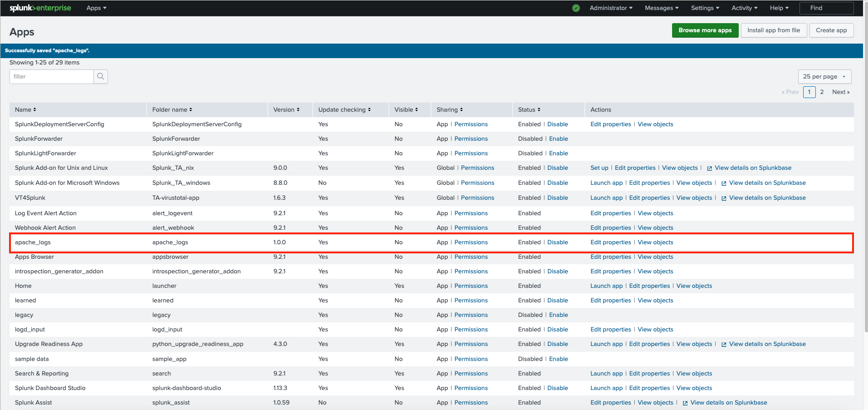
Task: Click Browse more apps button
Action: [x=705, y=30]
